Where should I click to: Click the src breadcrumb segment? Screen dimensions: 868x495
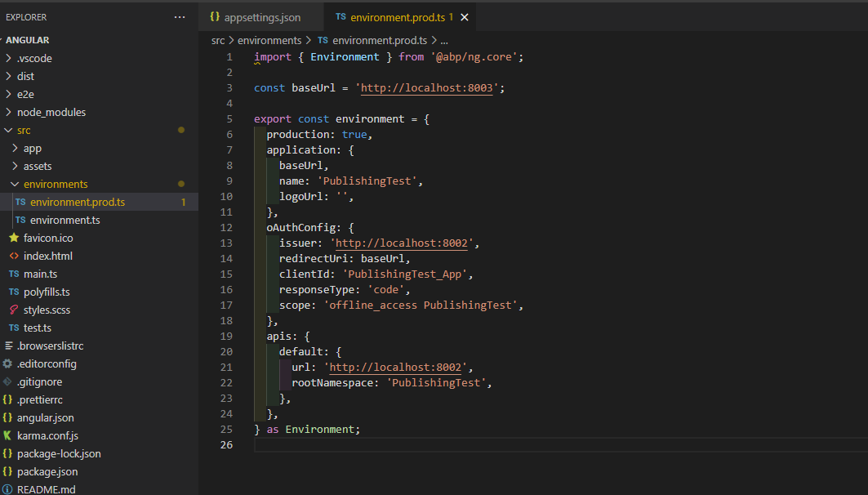click(x=218, y=40)
